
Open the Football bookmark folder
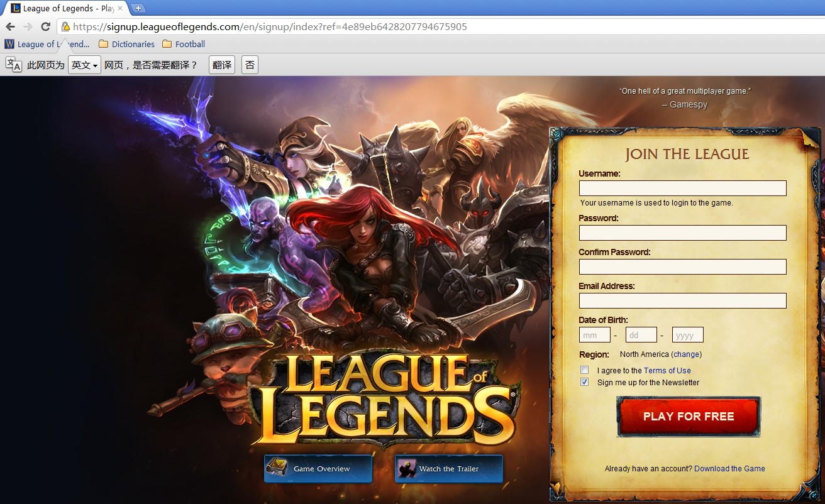click(184, 44)
